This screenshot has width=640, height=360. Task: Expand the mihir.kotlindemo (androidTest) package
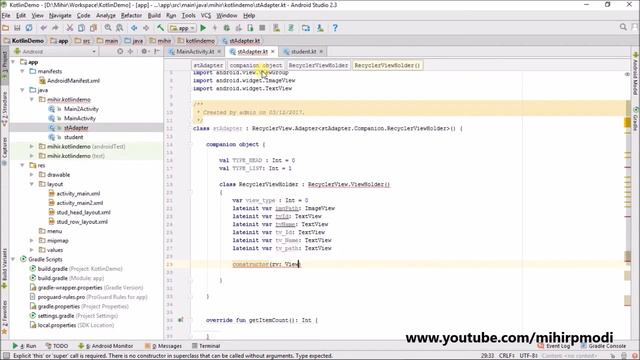(x=32, y=147)
